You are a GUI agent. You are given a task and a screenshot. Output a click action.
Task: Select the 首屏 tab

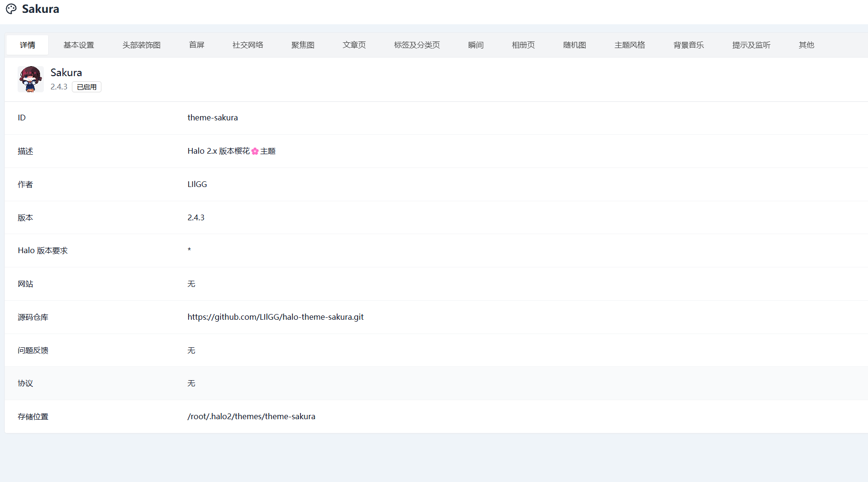(x=196, y=45)
